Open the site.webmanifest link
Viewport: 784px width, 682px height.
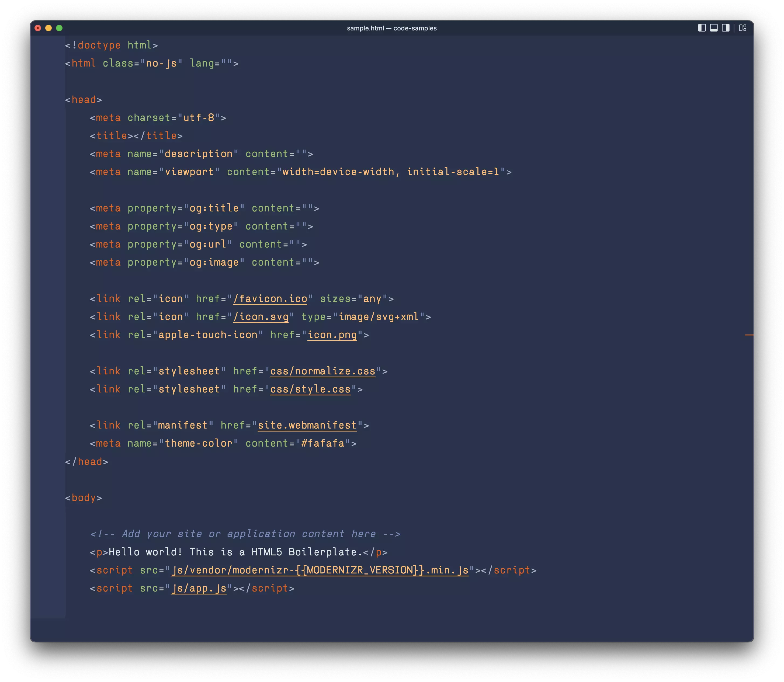pyautogui.click(x=307, y=426)
